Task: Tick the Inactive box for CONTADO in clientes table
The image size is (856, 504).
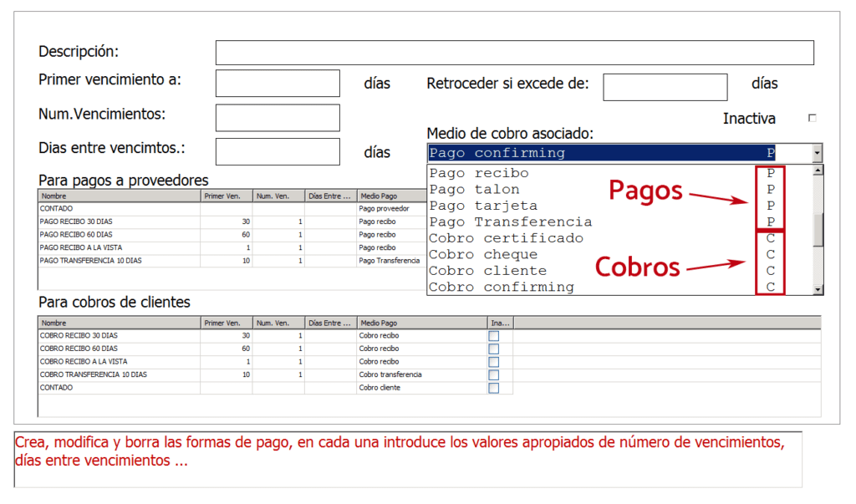Action: (493, 389)
